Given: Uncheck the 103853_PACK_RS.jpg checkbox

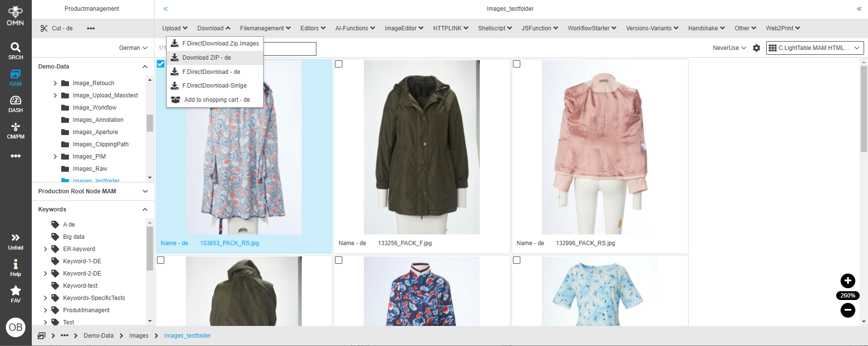Looking at the screenshot, I should coord(160,64).
